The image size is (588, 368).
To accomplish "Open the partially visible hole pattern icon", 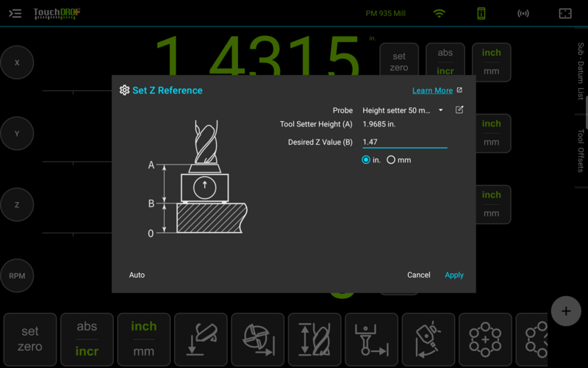I will click(x=532, y=339).
